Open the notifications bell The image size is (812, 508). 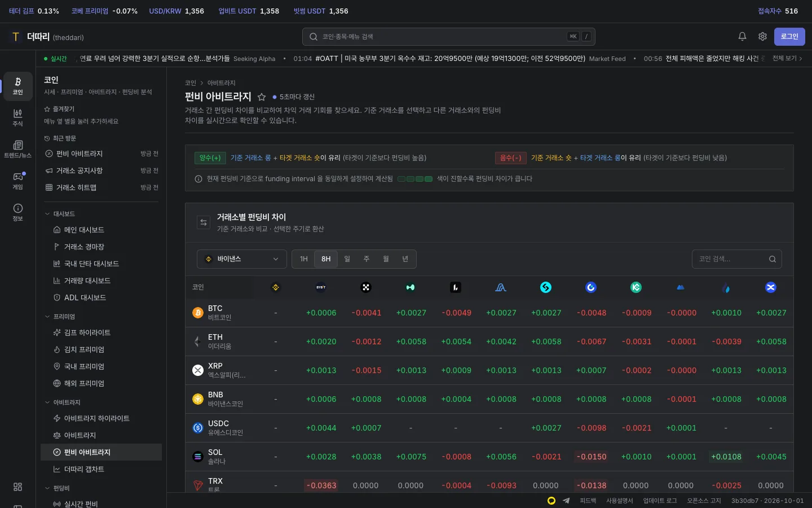742,37
